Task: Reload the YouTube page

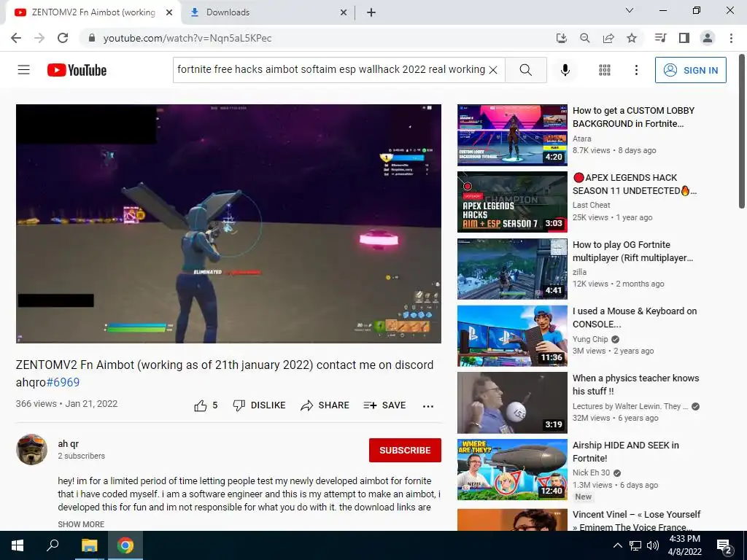Action: tap(63, 38)
